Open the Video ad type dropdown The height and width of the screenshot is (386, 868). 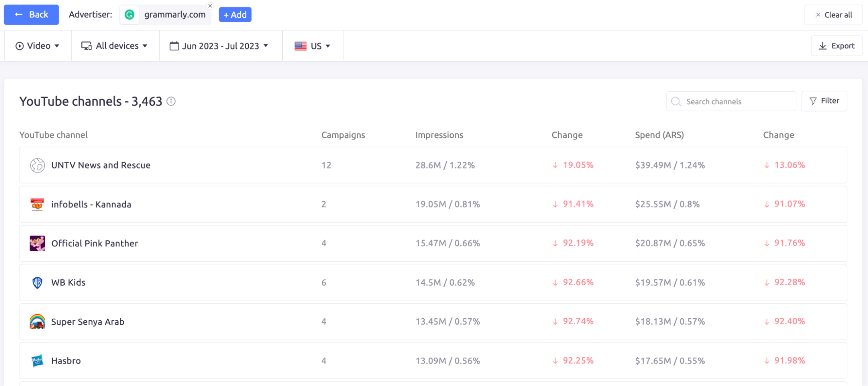coord(37,46)
